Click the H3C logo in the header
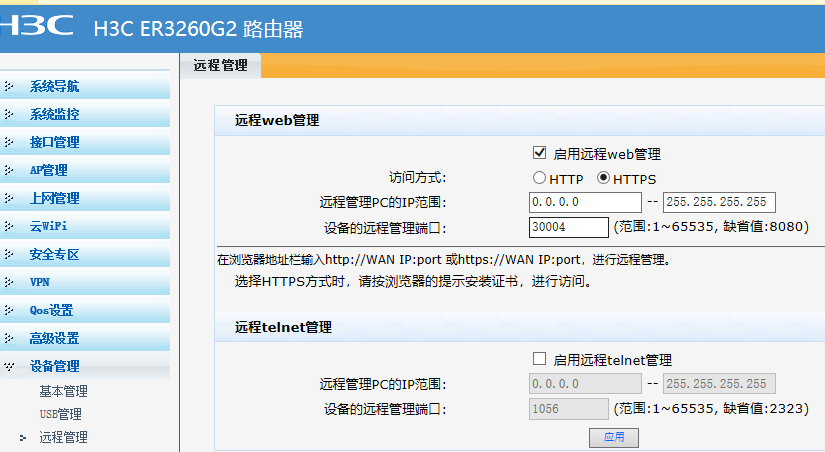825x452 pixels. click(x=36, y=25)
